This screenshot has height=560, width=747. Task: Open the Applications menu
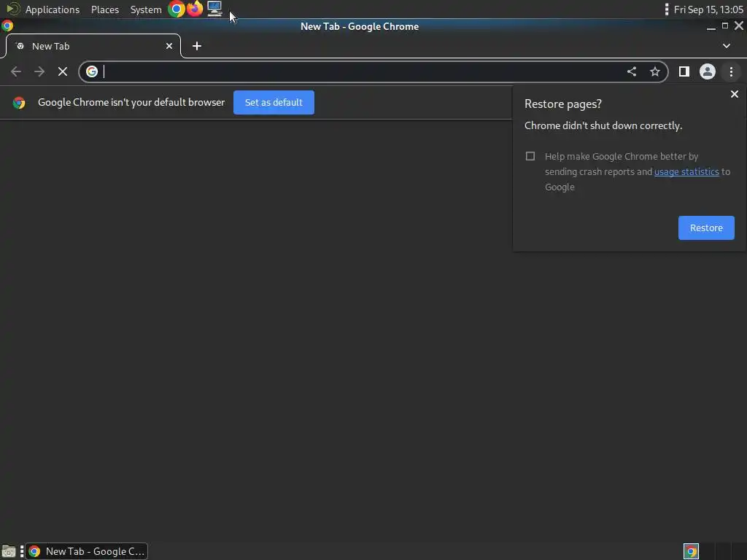[x=53, y=9]
